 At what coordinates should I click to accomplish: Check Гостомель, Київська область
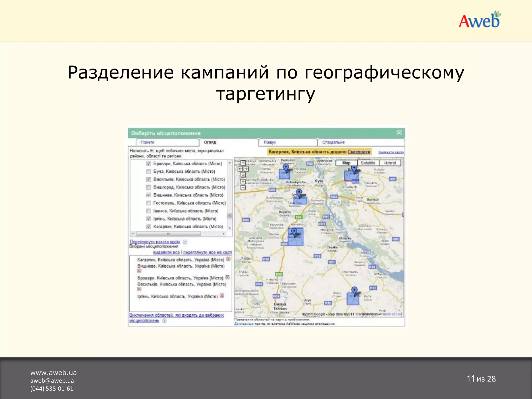(x=149, y=203)
